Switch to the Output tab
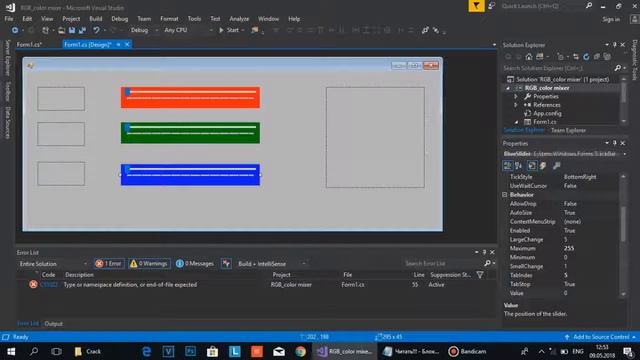This screenshot has width=640, height=360. [x=53, y=324]
